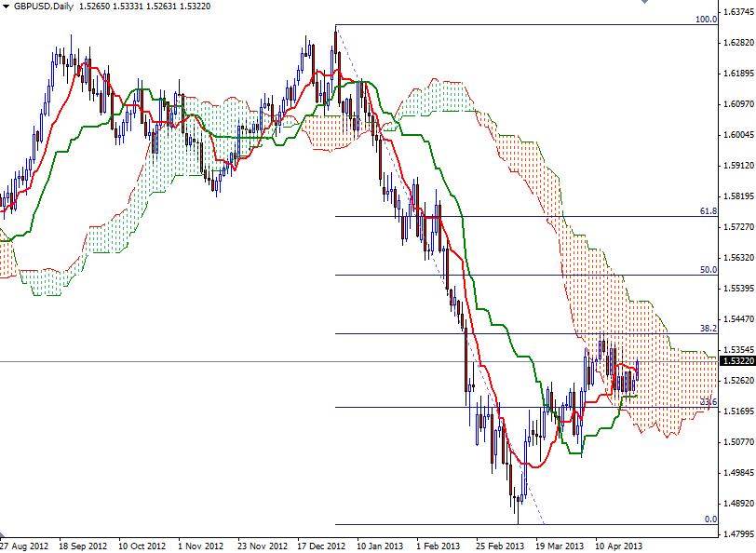Screen dimensions: 756x553
Task: Click the 50.0 Fibonacci level line
Action: 559,274
